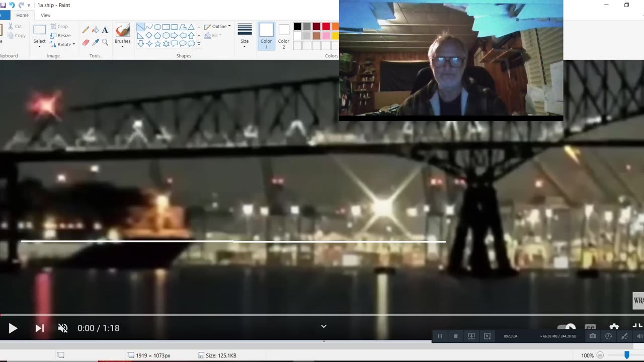Click the recorder's timer clock icon
This screenshot has width=644, height=362.
[x=608, y=336]
